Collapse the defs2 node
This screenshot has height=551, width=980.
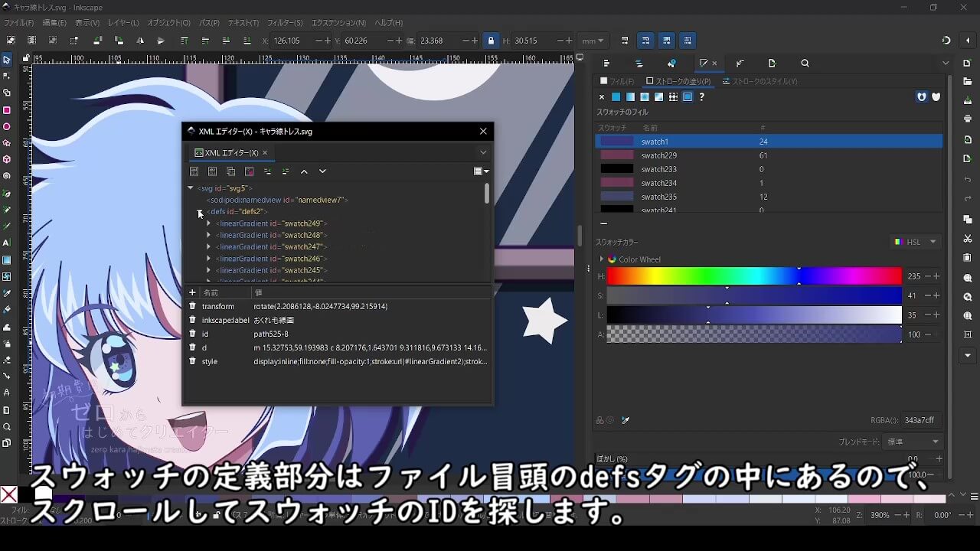[x=200, y=211]
